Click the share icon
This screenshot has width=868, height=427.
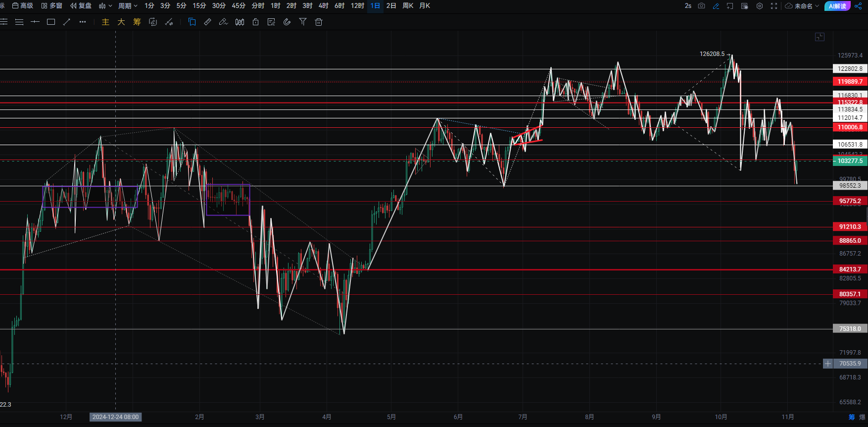[858, 6]
